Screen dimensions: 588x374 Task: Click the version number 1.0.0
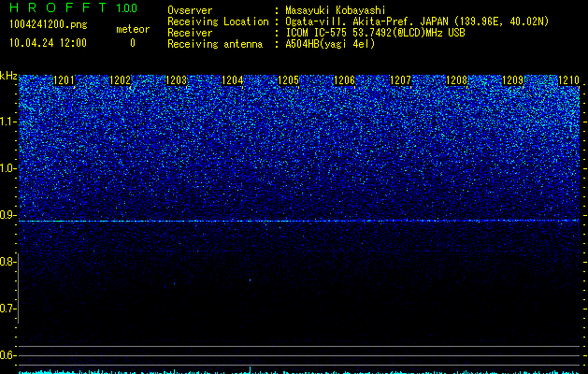pos(127,8)
